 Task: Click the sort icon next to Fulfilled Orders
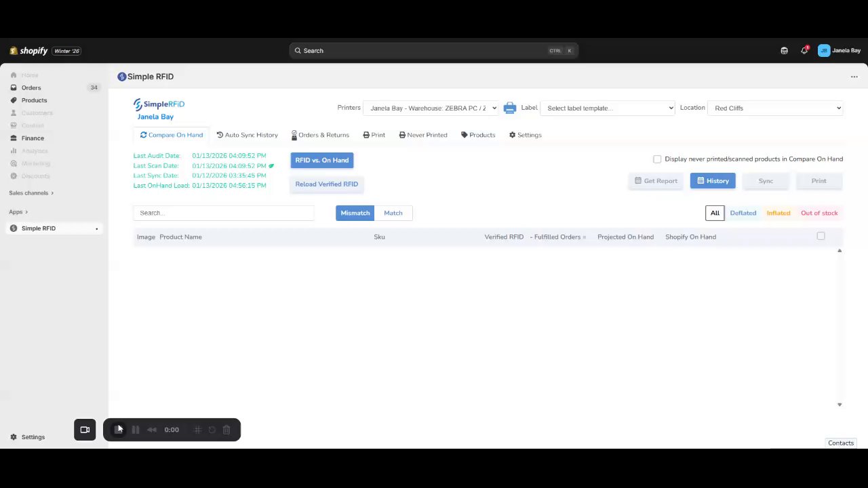(x=584, y=237)
